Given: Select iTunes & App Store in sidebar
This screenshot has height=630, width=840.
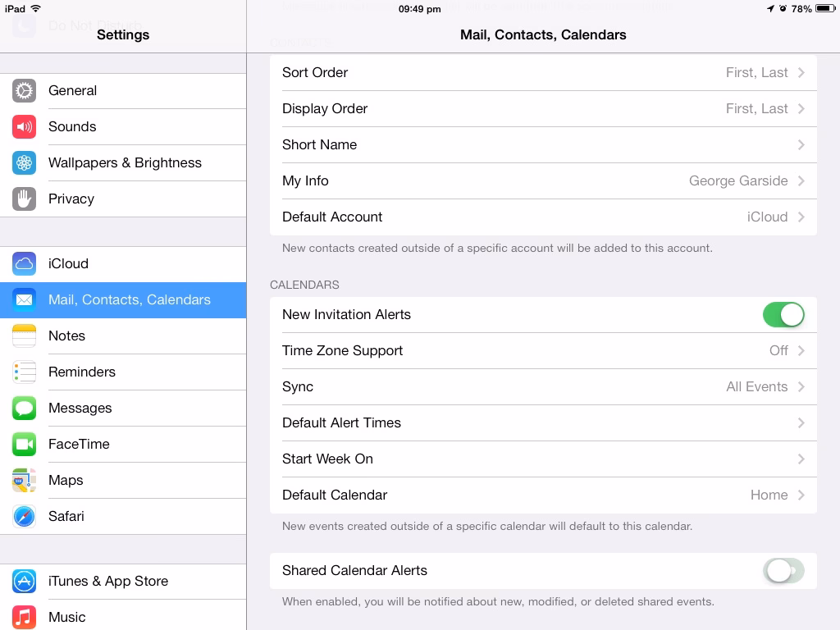Looking at the screenshot, I should click(x=123, y=582).
